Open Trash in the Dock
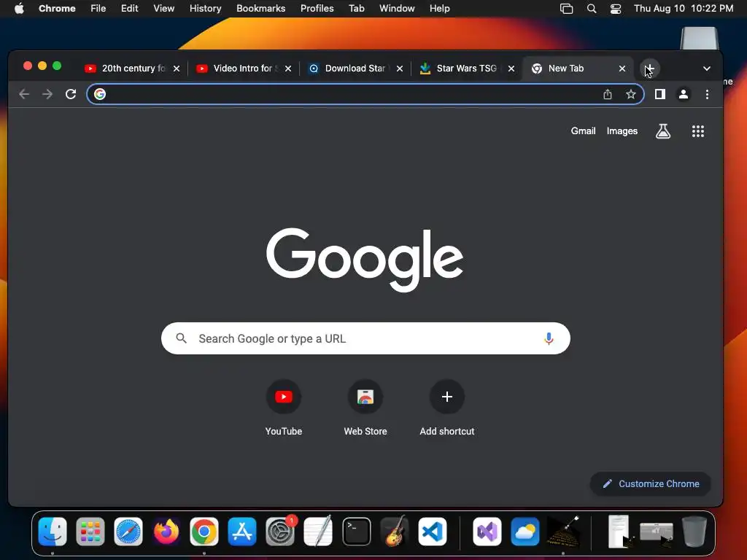This screenshot has height=560, width=747. (x=694, y=532)
